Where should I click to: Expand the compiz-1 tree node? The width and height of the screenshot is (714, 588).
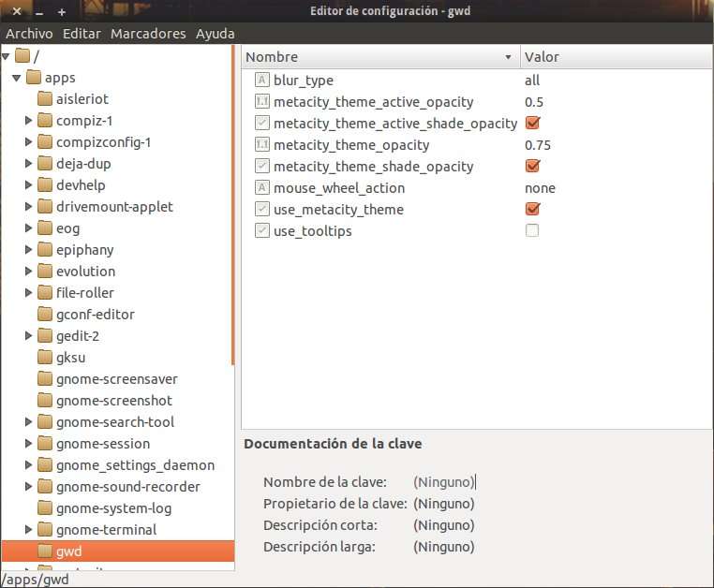point(29,121)
